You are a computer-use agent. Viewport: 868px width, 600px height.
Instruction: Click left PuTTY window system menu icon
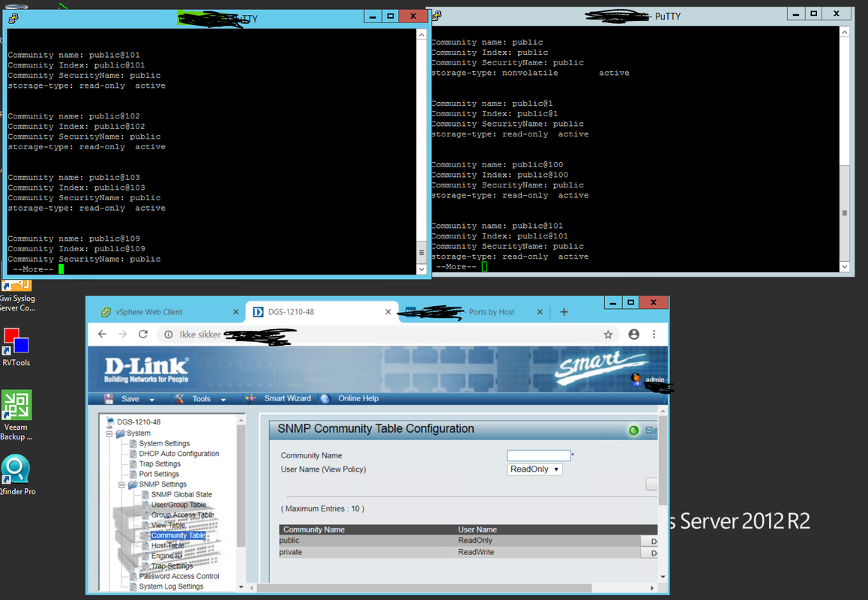[13, 18]
